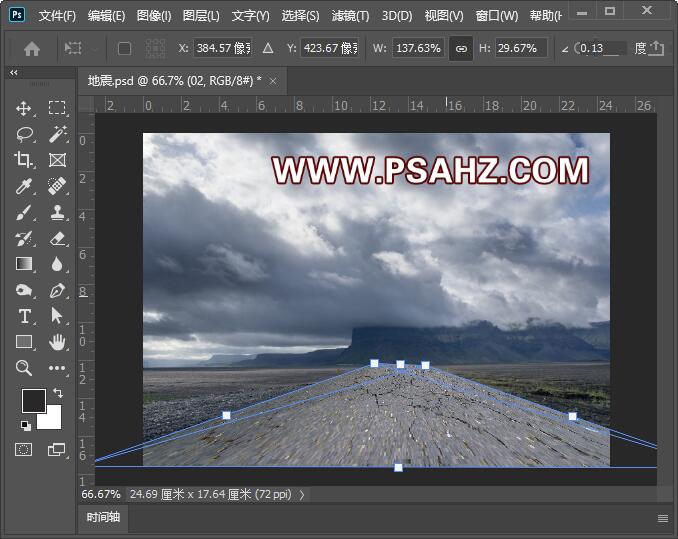
Task: Select the Hand tool
Action: [57, 343]
